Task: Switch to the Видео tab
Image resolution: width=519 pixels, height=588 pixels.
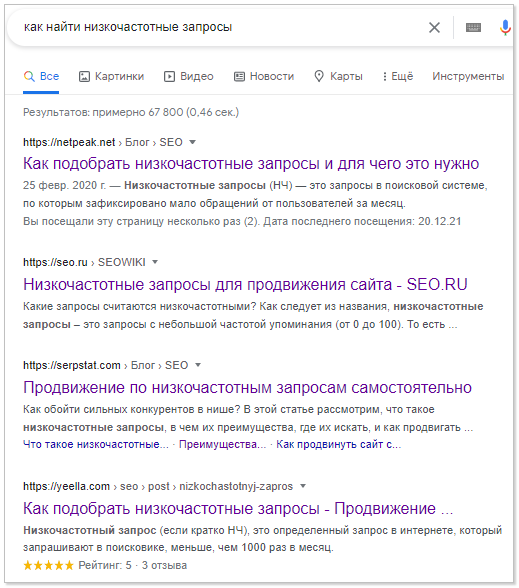Action: 189,76
